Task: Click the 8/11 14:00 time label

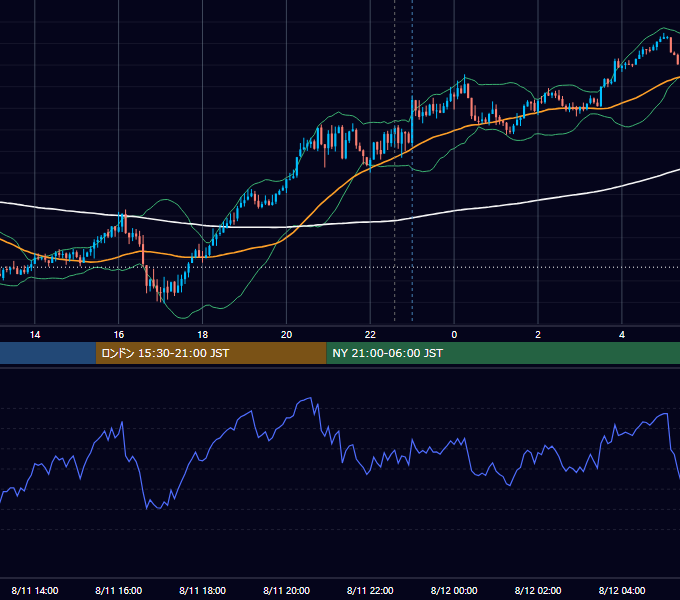Action: coord(35,590)
